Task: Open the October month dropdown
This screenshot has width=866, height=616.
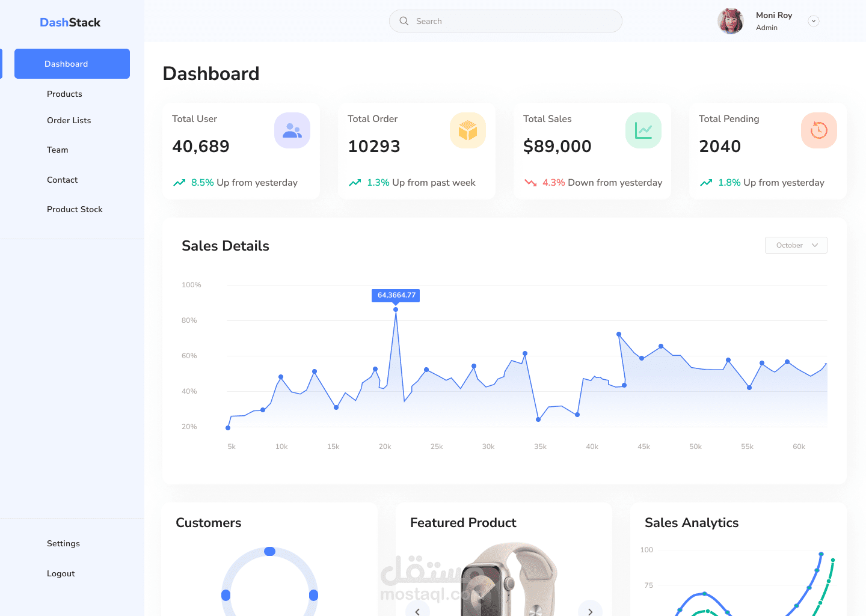Action: pyautogui.click(x=796, y=245)
